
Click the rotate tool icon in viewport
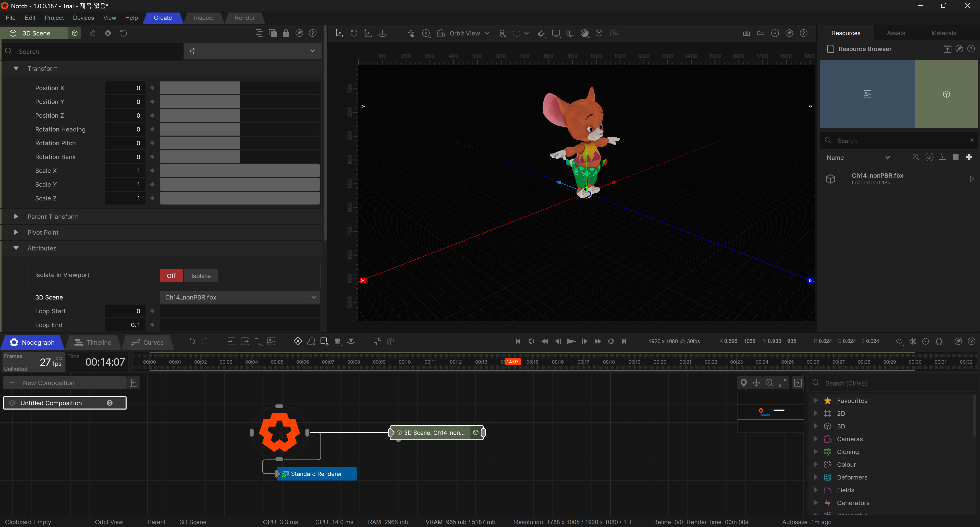(354, 33)
